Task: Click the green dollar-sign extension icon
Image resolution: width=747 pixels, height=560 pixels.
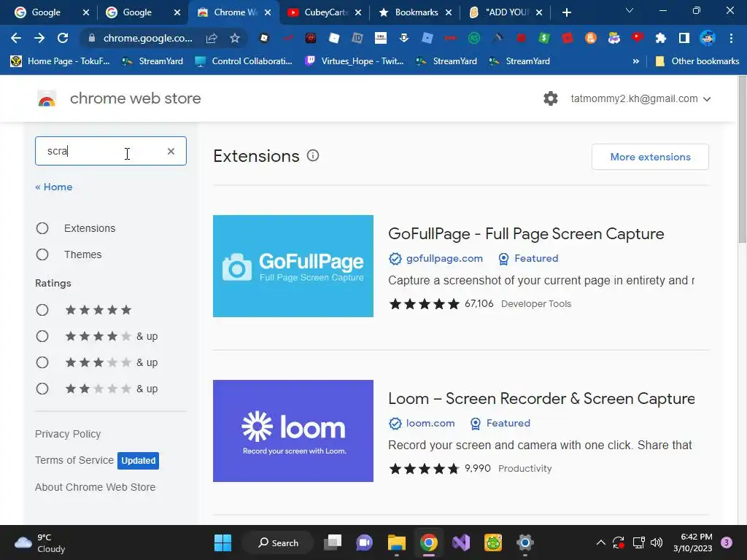Action: 543,38
